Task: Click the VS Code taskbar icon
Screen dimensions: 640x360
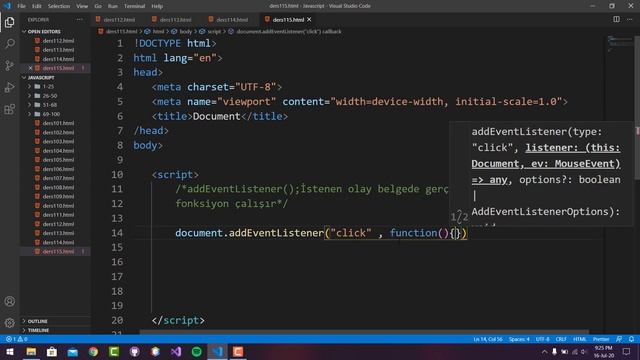Action: coord(217,351)
